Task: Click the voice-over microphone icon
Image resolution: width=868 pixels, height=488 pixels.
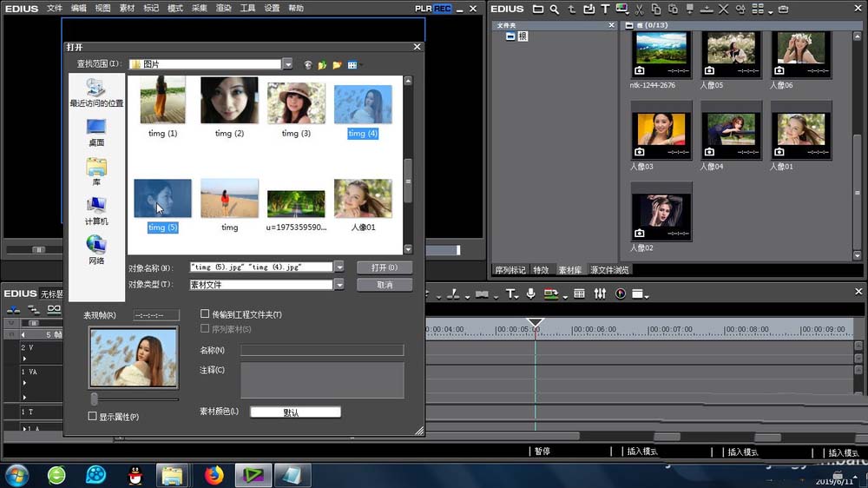Action: [x=530, y=294]
